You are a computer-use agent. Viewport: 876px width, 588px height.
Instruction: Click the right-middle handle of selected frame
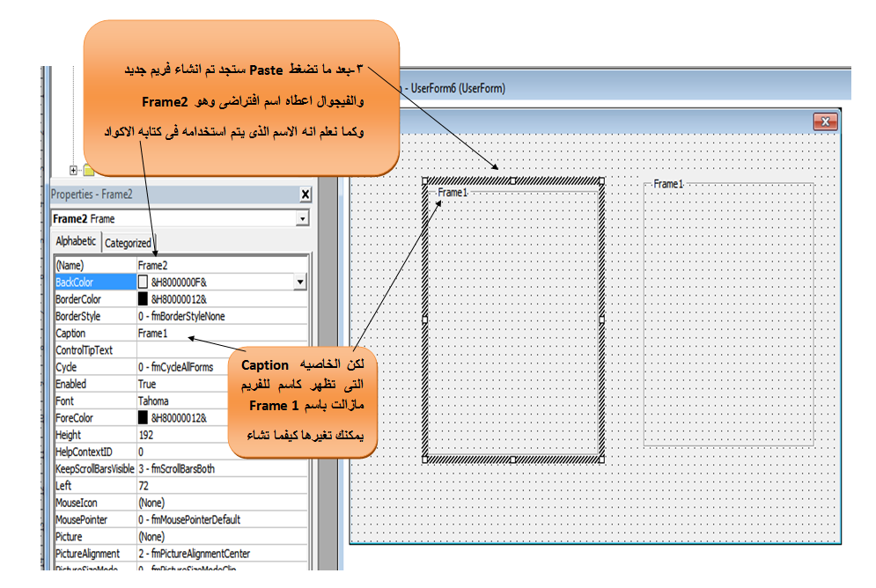[601, 320]
